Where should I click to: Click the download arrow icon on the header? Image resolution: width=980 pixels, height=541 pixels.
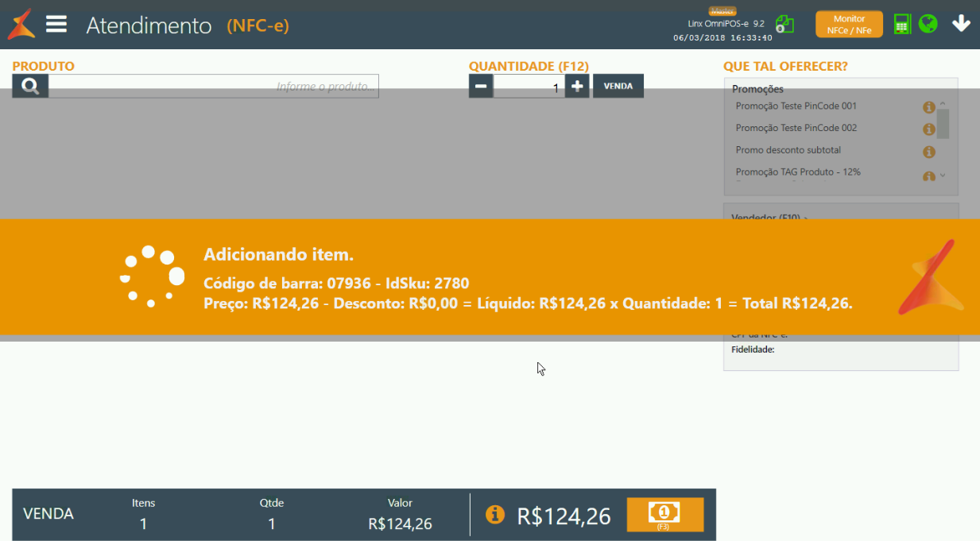click(x=961, y=24)
